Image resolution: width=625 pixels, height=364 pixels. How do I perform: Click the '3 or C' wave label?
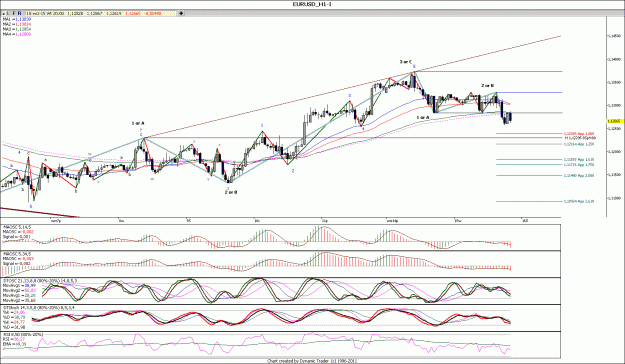[406, 62]
